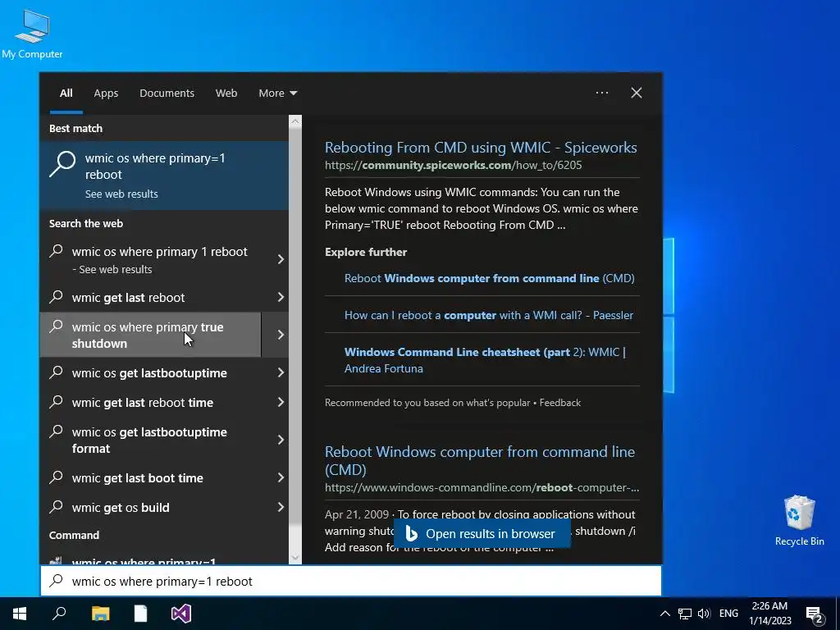This screenshot has width=840, height=630.
Task: Expand arrow for 'wmic get os build'
Action: [x=281, y=507]
